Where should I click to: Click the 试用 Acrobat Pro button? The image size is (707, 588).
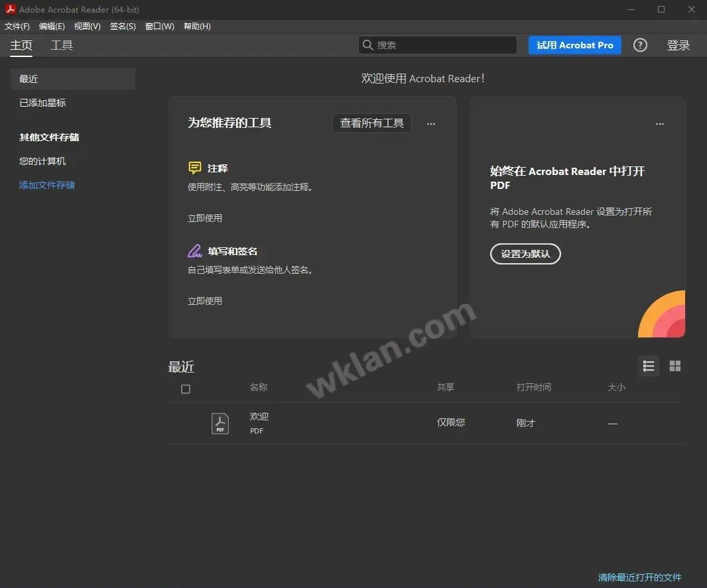pos(575,45)
